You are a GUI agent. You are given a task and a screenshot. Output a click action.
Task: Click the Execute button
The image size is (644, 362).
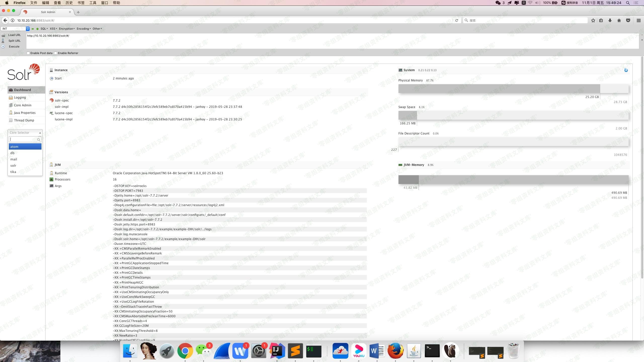click(14, 47)
